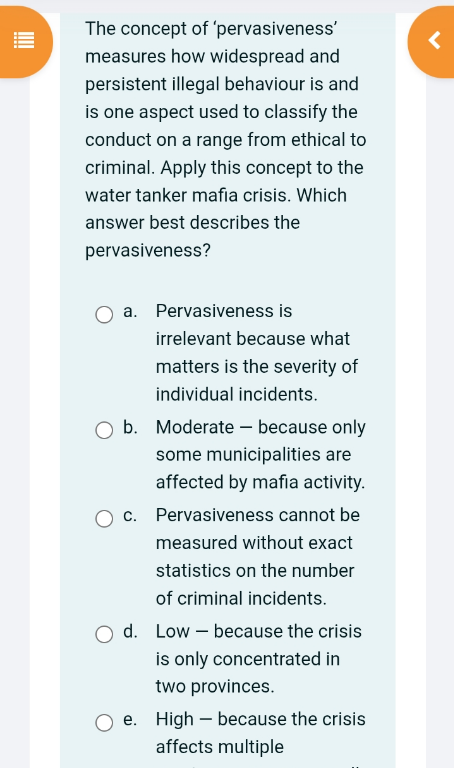Click the letter label 'e.' of fifth option

130,720
